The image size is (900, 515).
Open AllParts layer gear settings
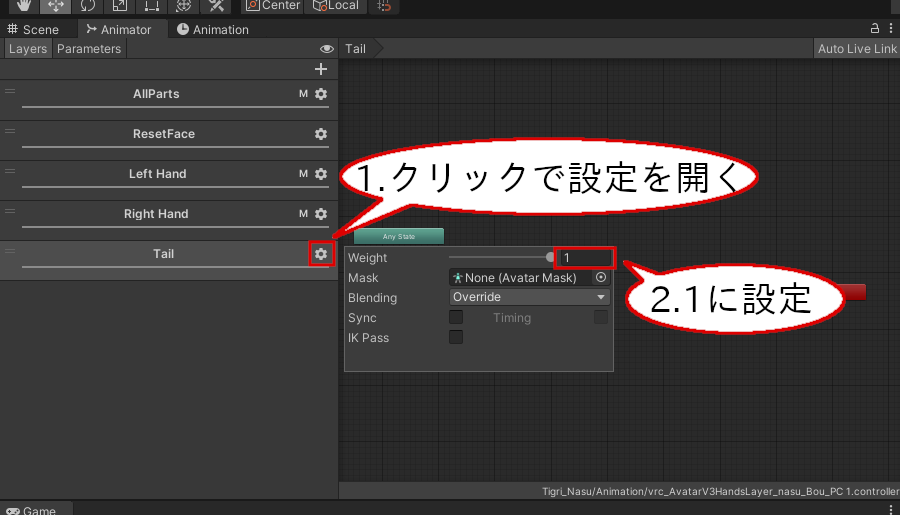click(321, 94)
